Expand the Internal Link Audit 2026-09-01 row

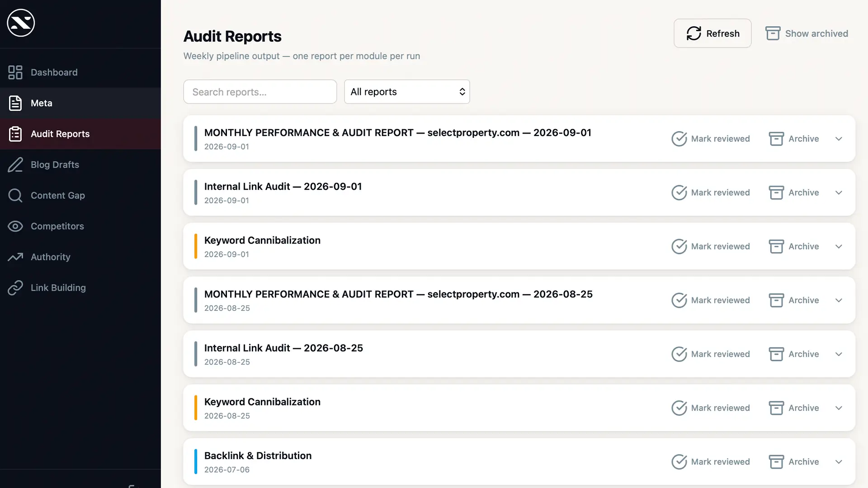click(839, 192)
